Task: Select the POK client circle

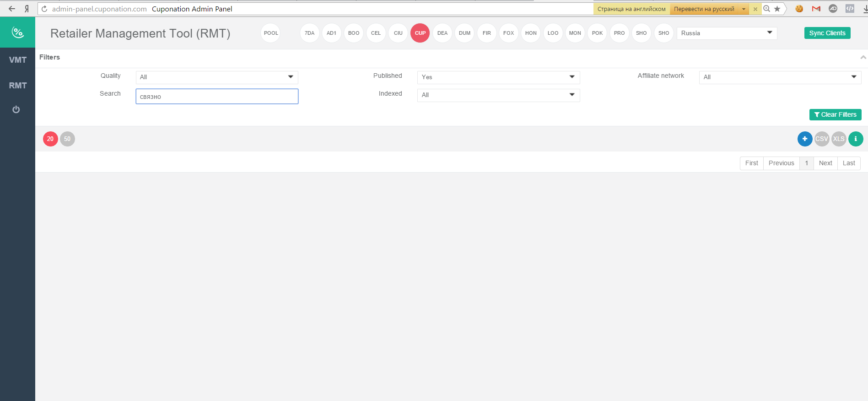Action: point(597,33)
